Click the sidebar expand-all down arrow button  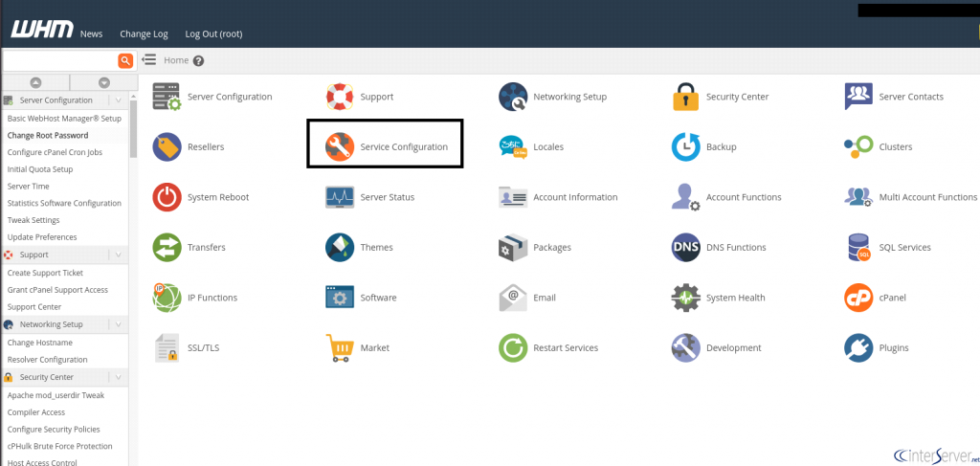pyautogui.click(x=104, y=82)
